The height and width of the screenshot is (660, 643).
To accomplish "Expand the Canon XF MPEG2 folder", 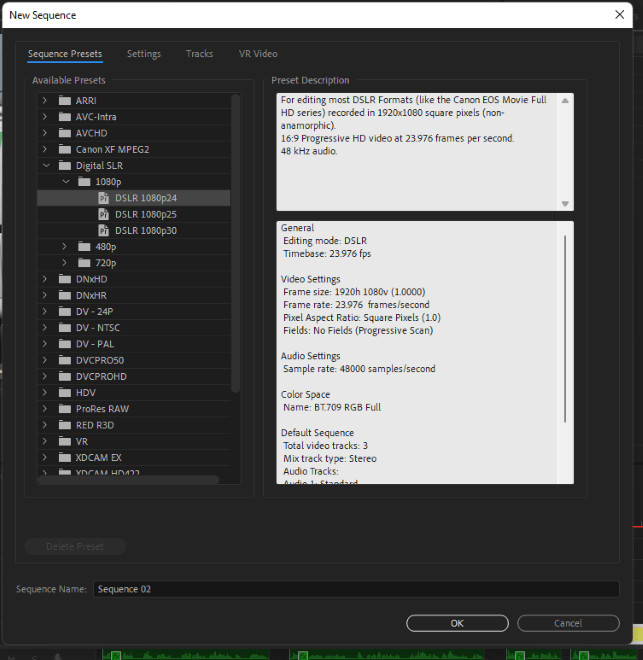I will pyautogui.click(x=45, y=149).
